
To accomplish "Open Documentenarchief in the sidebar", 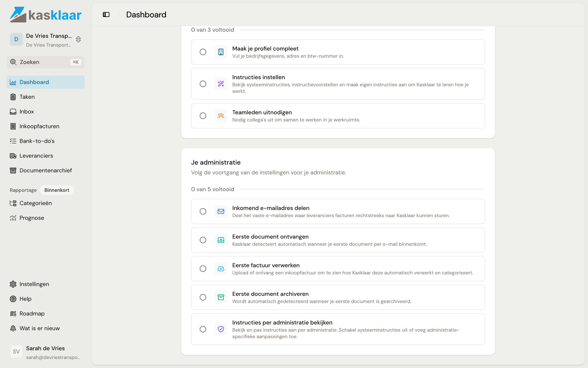I will (46, 170).
